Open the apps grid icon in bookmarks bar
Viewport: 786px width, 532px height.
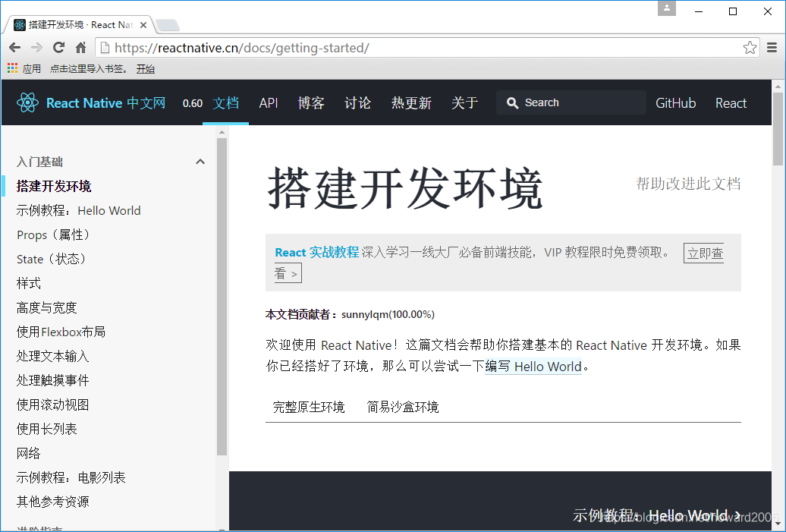point(13,68)
